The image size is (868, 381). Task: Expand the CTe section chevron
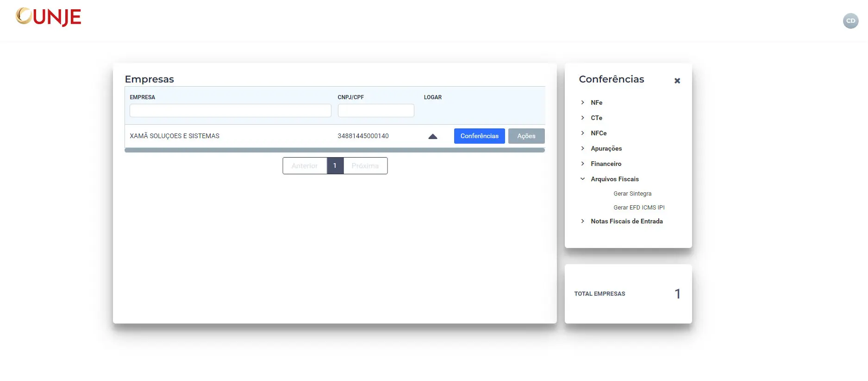(582, 118)
